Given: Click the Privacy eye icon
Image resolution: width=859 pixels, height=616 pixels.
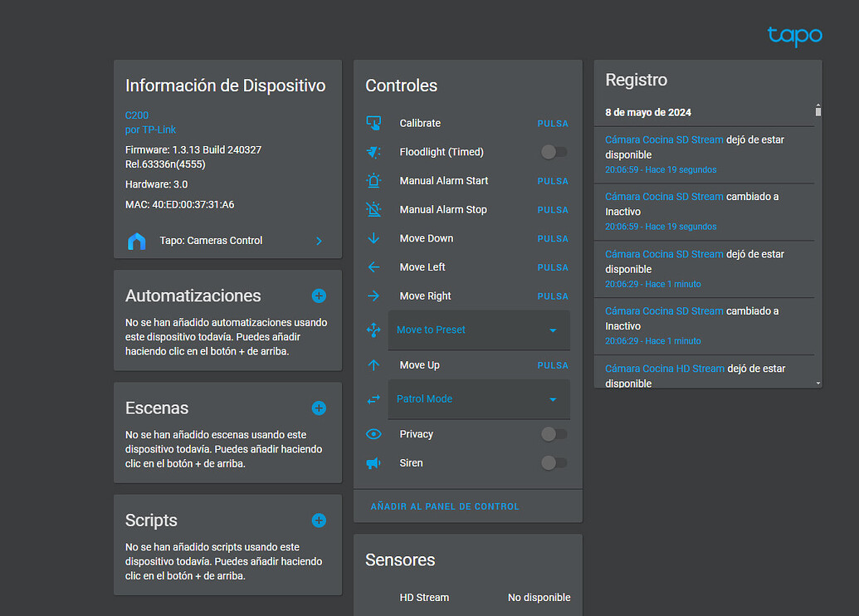Looking at the screenshot, I should (373, 434).
